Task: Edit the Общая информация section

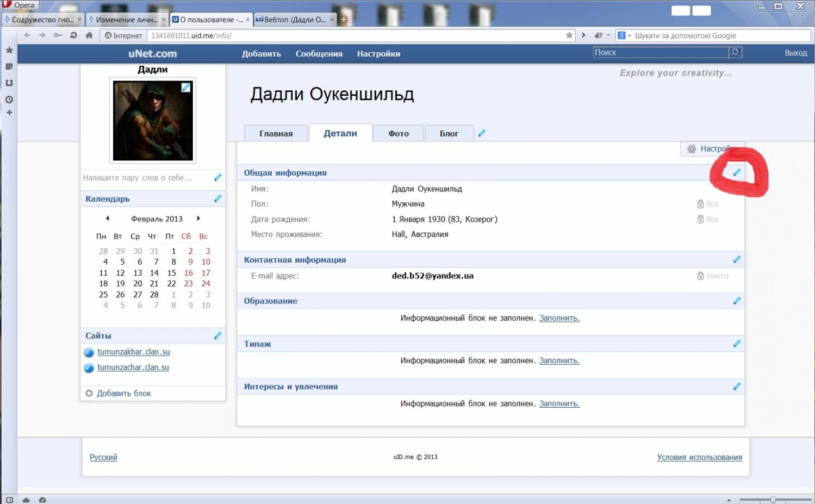Action: click(x=737, y=172)
